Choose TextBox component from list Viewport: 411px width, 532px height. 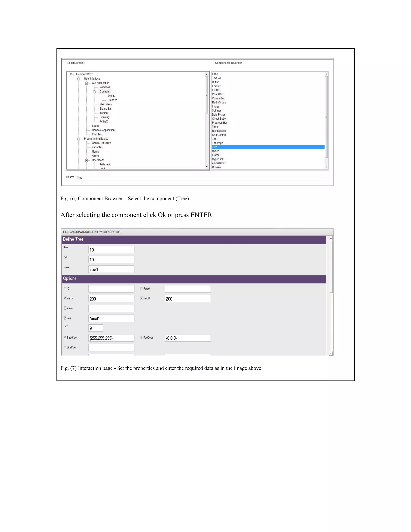click(x=268, y=78)
